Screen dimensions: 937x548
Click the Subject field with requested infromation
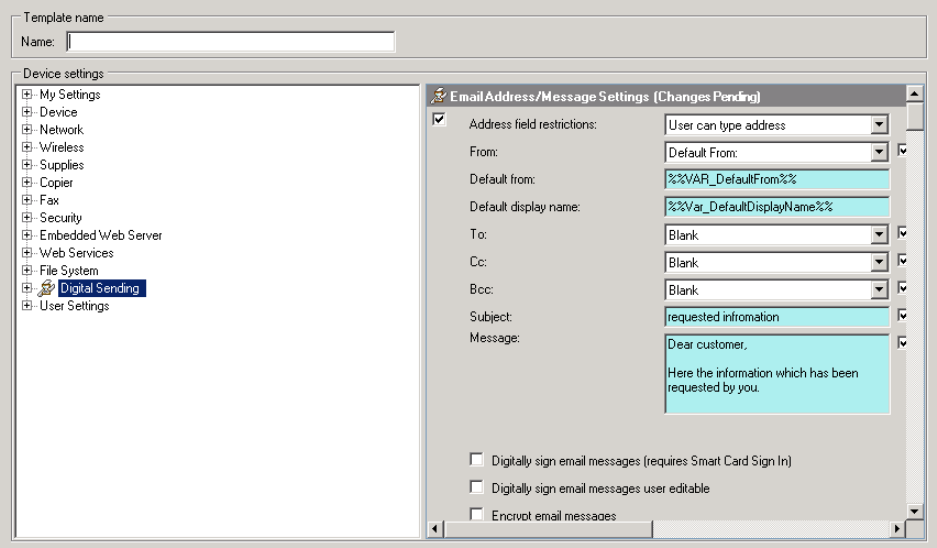click(x=777, y=317)
